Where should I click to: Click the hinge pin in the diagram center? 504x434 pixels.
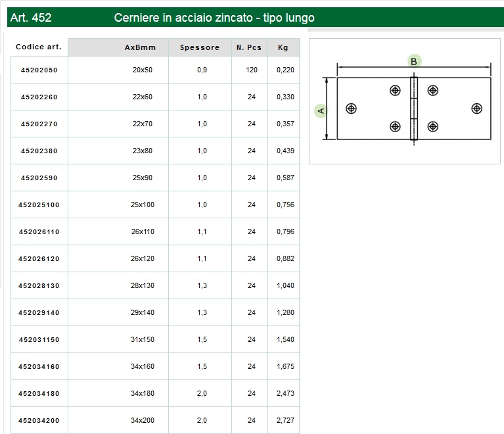[414, 108]
